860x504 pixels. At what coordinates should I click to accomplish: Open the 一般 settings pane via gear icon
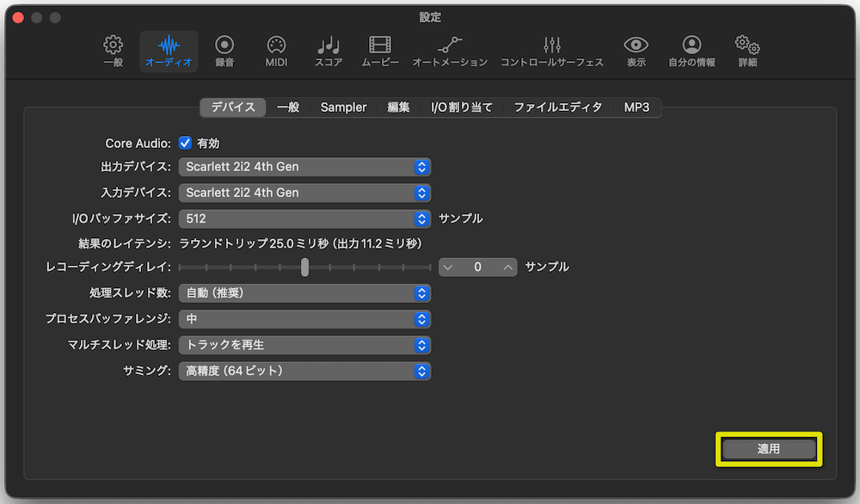tap(112, 50)
